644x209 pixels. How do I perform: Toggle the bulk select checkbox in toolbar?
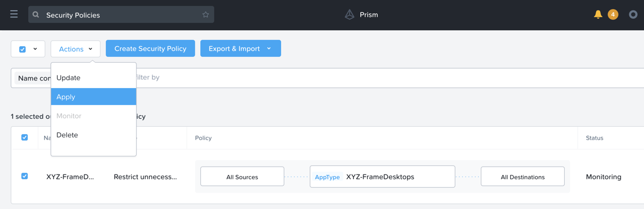[x=22, y=49]
